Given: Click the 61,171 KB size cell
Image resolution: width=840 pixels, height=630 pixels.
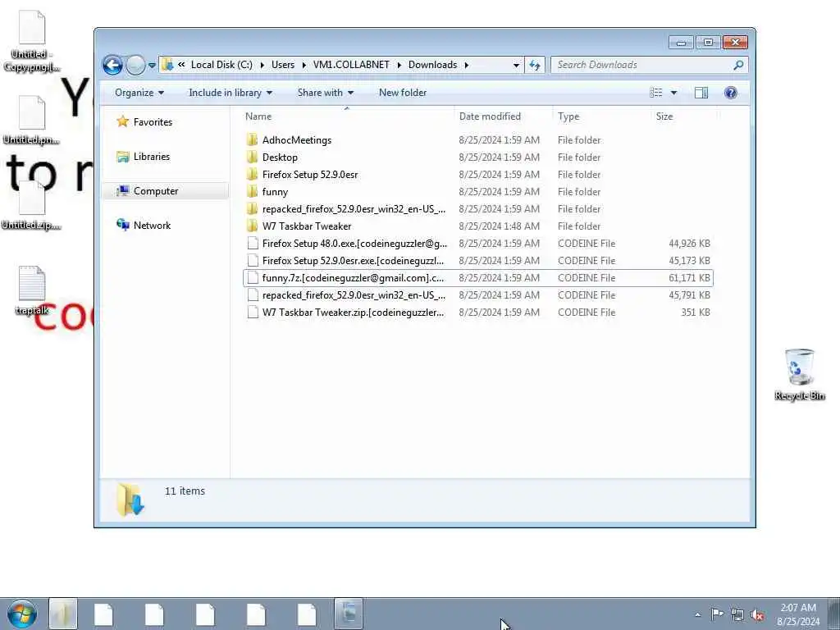Looking at the screenshot, I should [x=689, y=277].
